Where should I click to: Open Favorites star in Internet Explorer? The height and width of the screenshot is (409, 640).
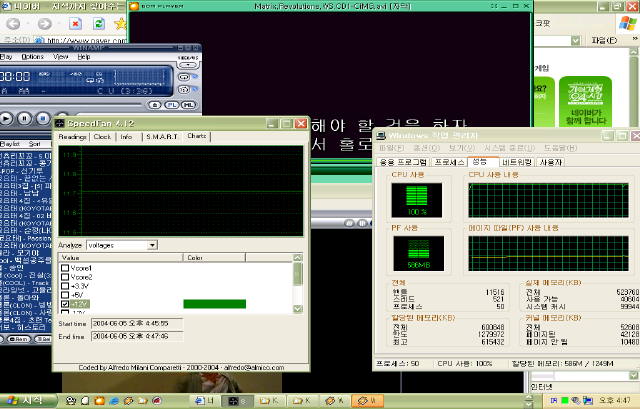120,24
